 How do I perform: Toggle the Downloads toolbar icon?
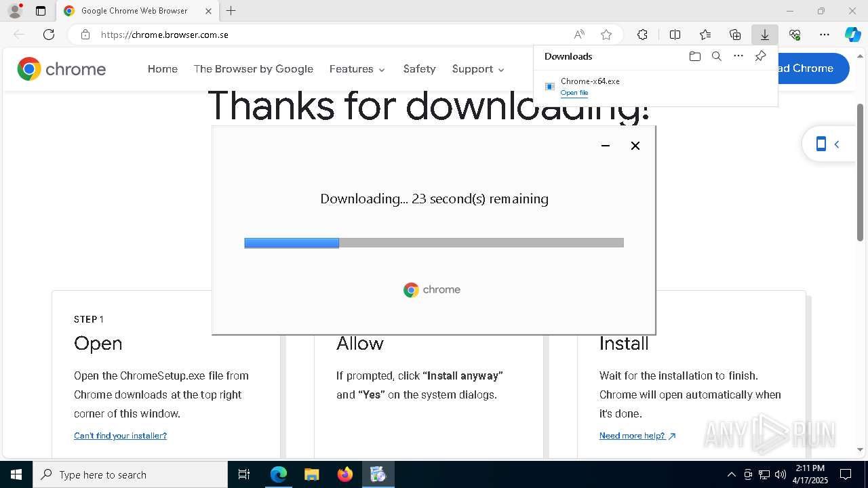764,35
